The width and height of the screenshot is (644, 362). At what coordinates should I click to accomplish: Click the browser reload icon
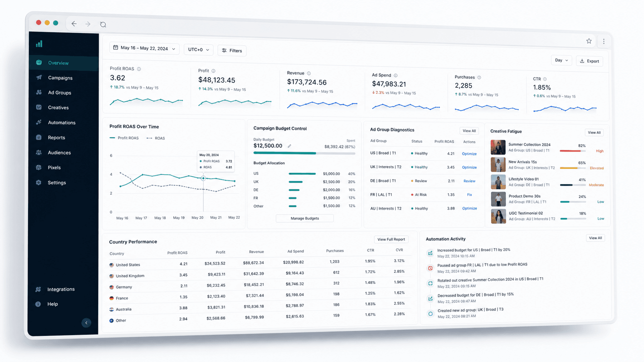pos(103,25)
